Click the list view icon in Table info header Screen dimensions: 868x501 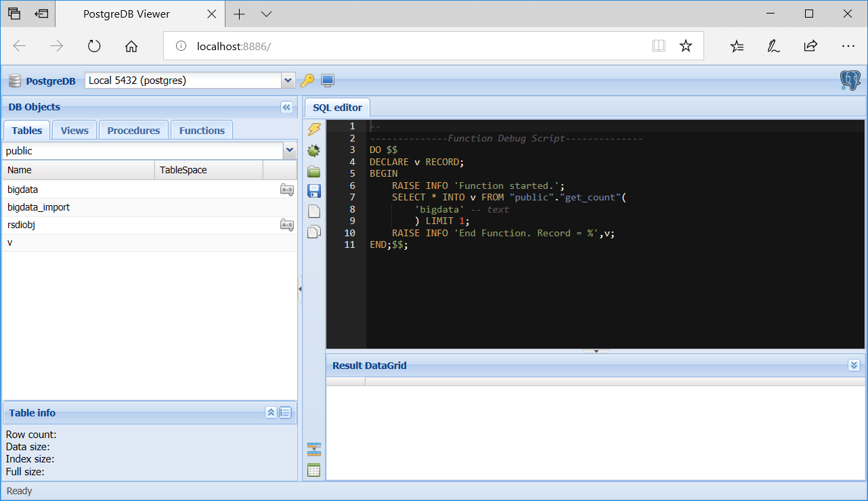coord(285,412)
